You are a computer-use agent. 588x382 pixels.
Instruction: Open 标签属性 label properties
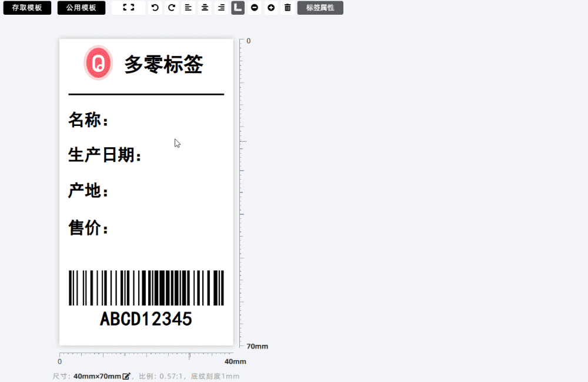[x=320, y=8]
